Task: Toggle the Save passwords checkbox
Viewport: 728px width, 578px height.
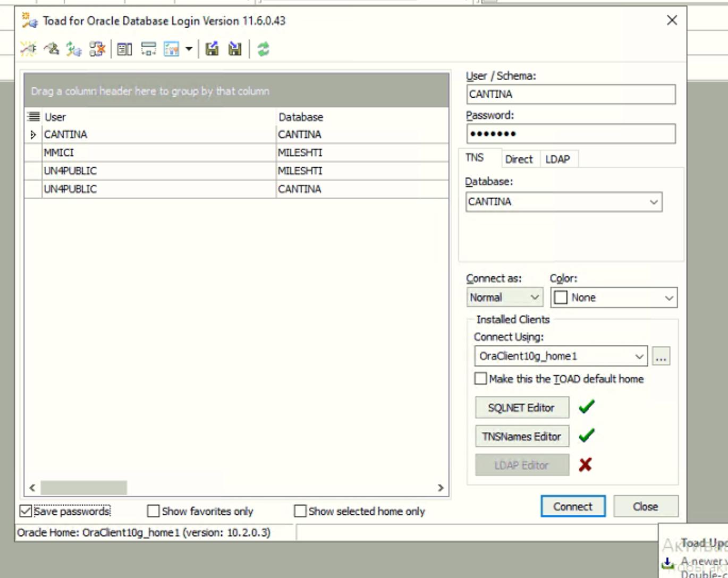Action: 26,511
